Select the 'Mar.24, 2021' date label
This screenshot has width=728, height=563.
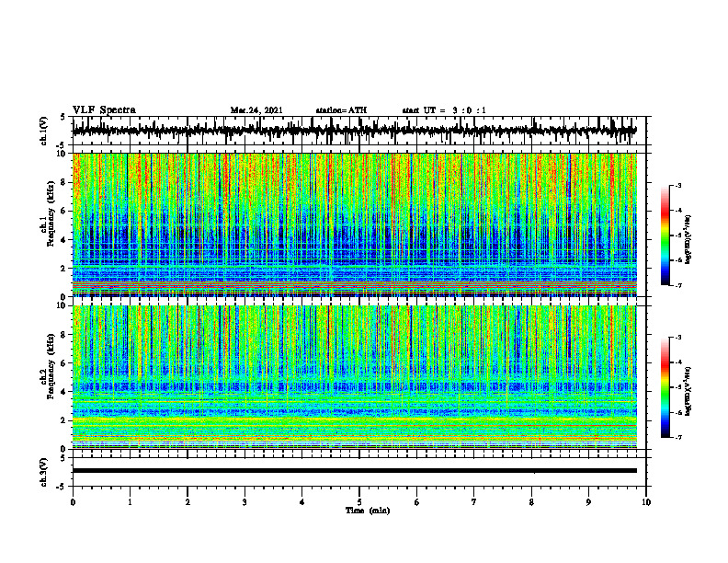tap(256, 110)
